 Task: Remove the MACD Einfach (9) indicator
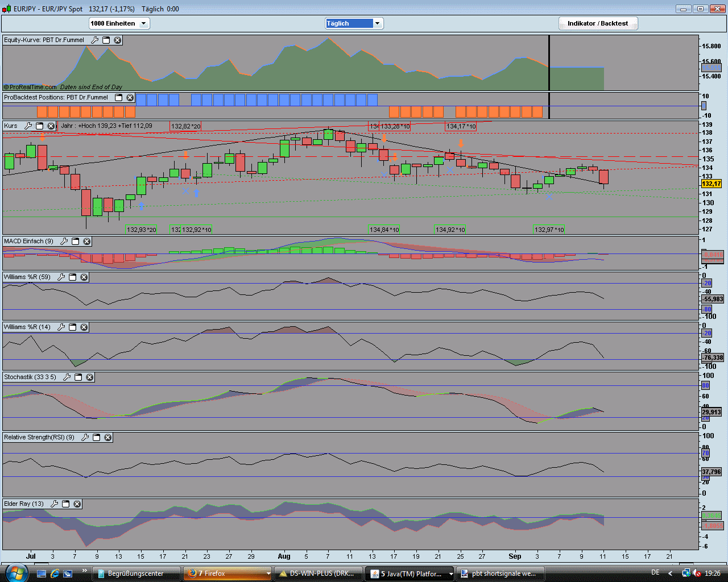87,242
